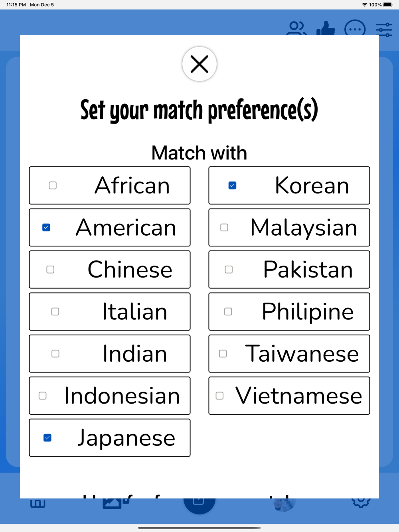
Task: Tick the Pakistan checkbox
Action: (229, 270)
